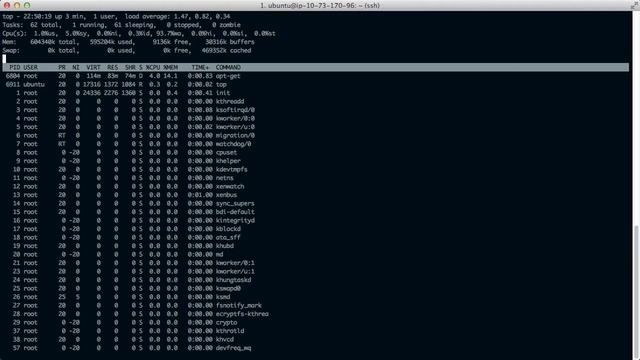
Task: Click the TIME+ column header
Action: point(200,67)
